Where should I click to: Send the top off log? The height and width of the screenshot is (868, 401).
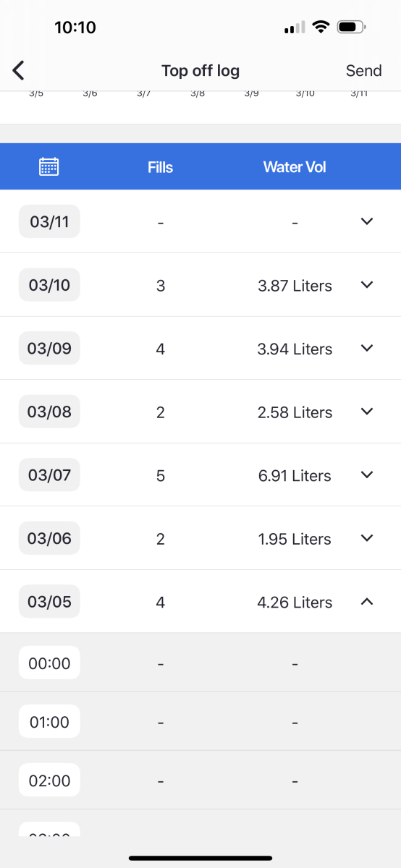(x=363, y=70)
